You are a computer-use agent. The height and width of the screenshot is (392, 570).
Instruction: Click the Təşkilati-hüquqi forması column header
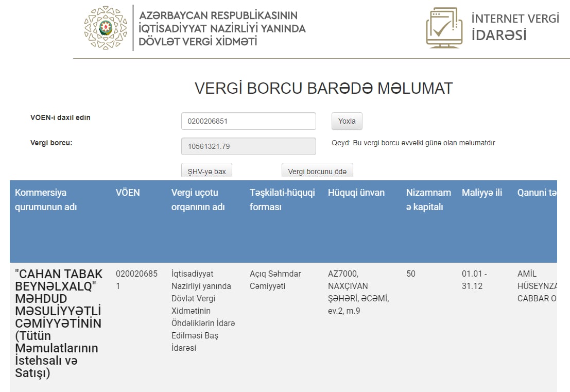point(282,200)
